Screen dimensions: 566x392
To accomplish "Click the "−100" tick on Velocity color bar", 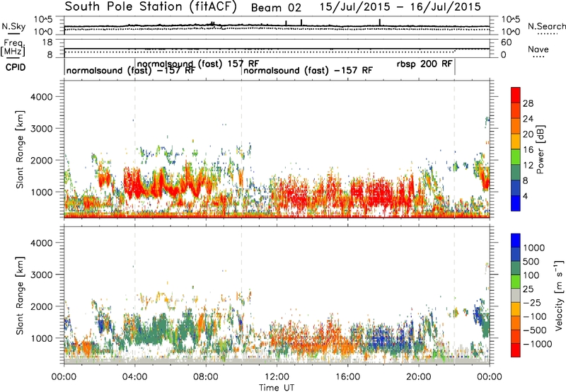I will pos(535,316).
